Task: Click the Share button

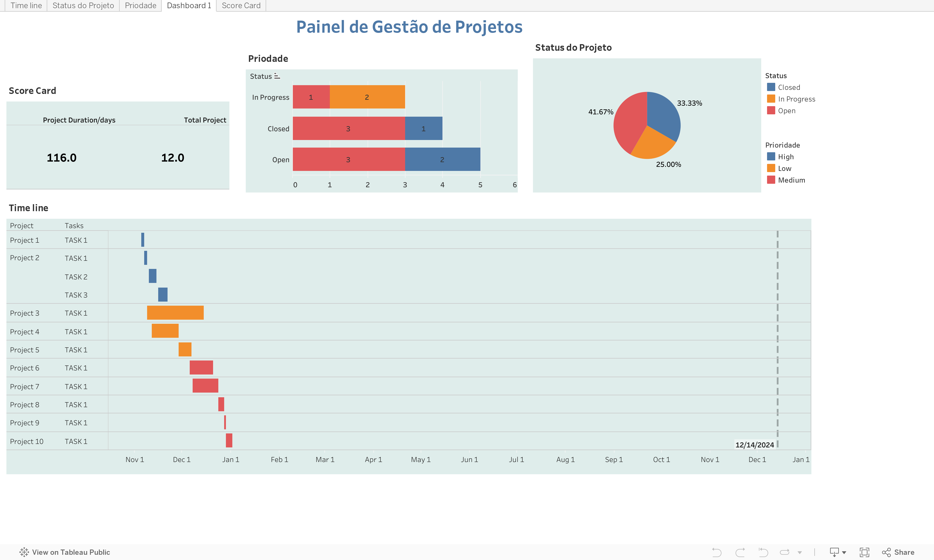Action: (x=898, y=552)
